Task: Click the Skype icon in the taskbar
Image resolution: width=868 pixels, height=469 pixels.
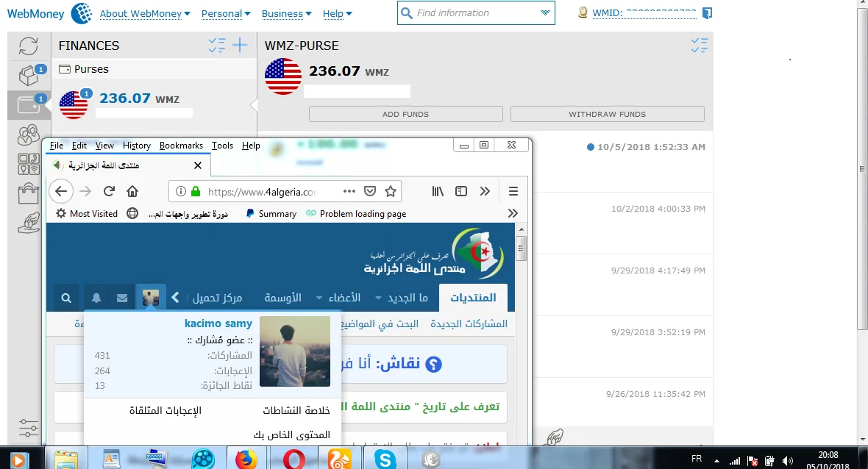Action: click(383, 459)
